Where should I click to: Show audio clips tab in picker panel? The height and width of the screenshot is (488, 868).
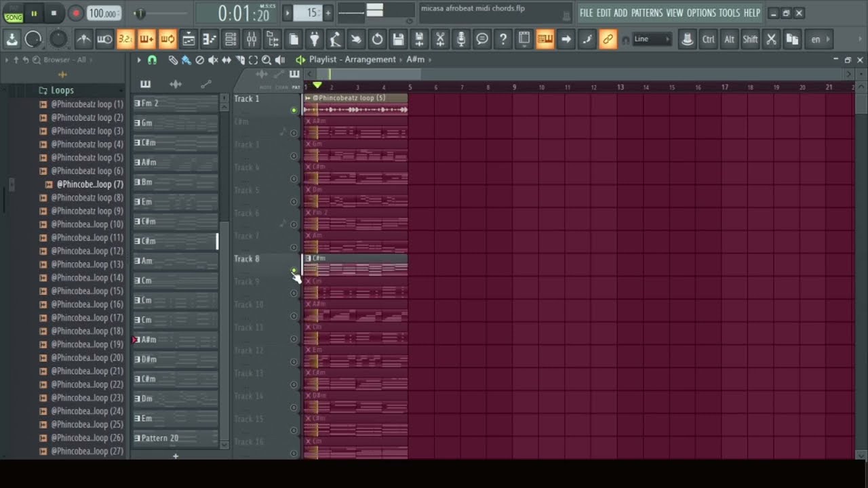pyautogui.click(x=176, y=84)
